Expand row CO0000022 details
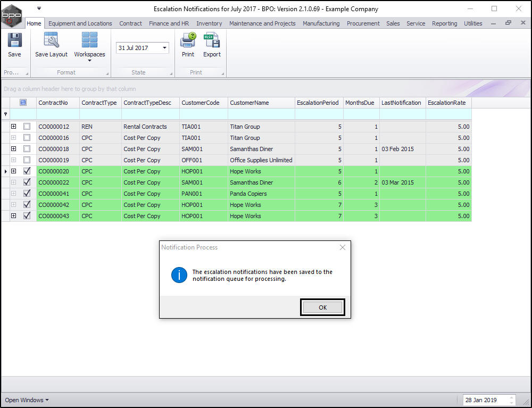 [x=14, y=182]
